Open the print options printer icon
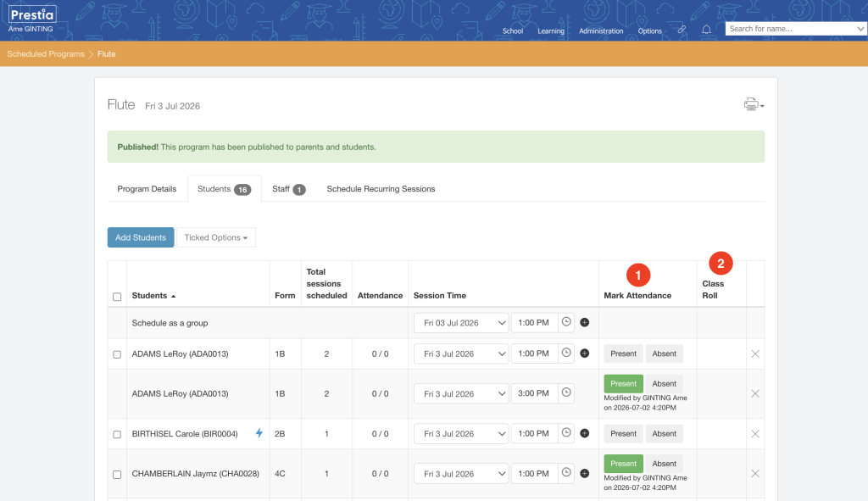Viewport: 868px width, 501px height. [x=754, y=104]
